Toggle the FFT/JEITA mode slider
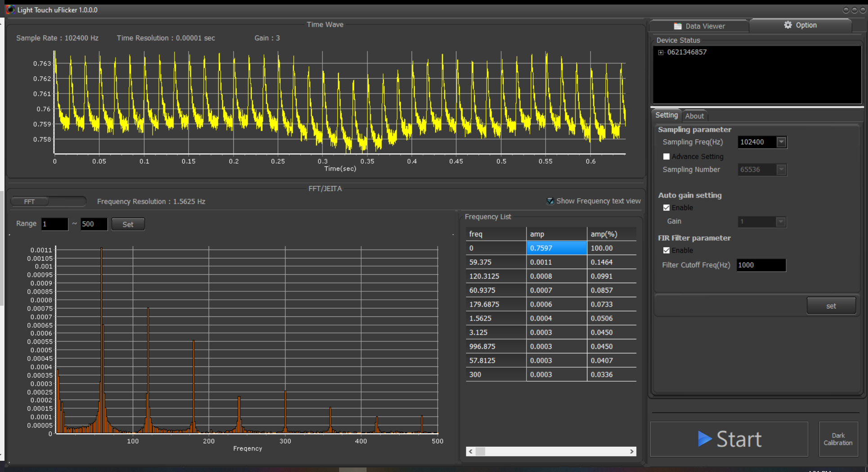 [x=48, y=201]
